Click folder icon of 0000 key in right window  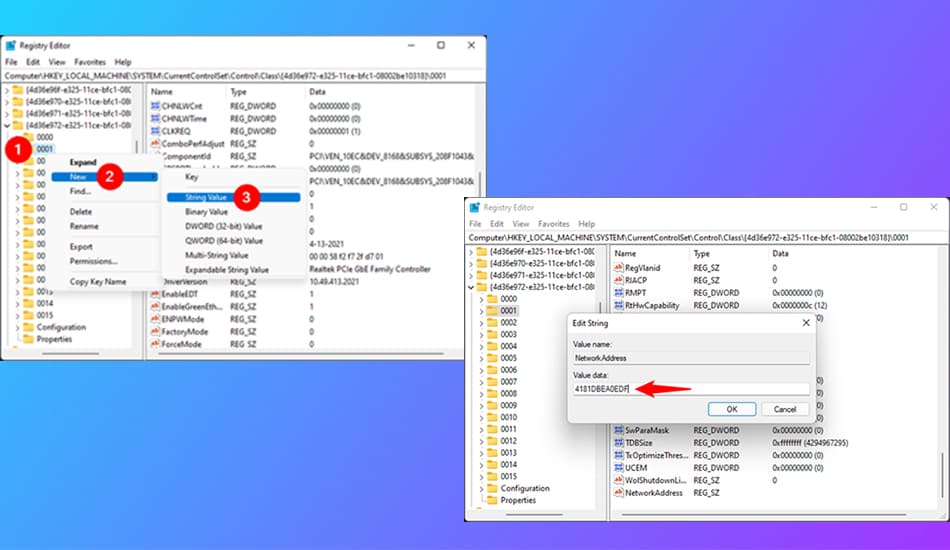click(x=492, y=299)
